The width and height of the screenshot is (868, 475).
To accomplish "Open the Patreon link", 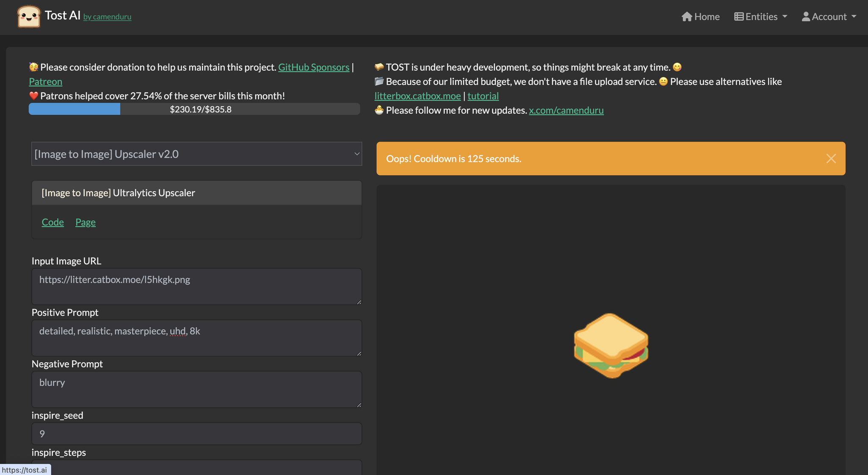I will coord(45,81).
